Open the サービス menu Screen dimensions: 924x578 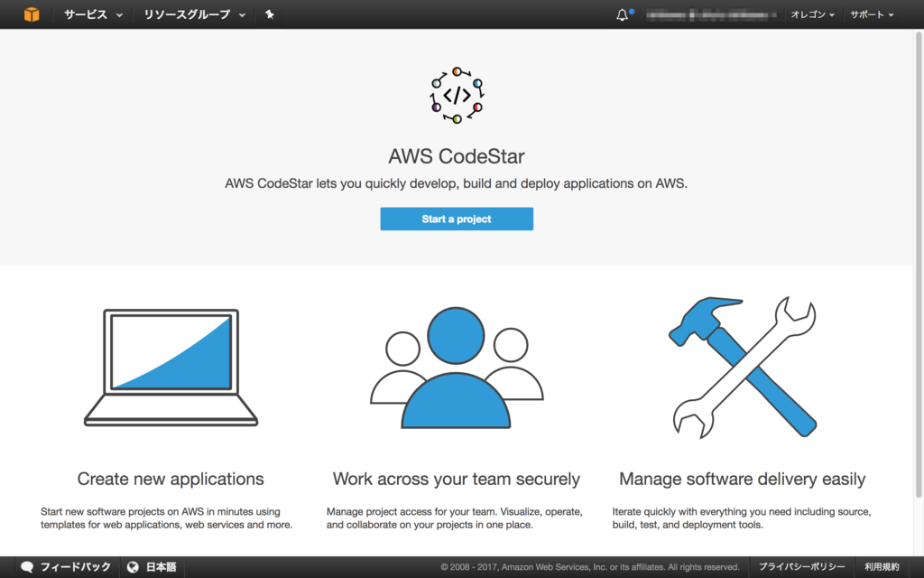pos(93,14)
